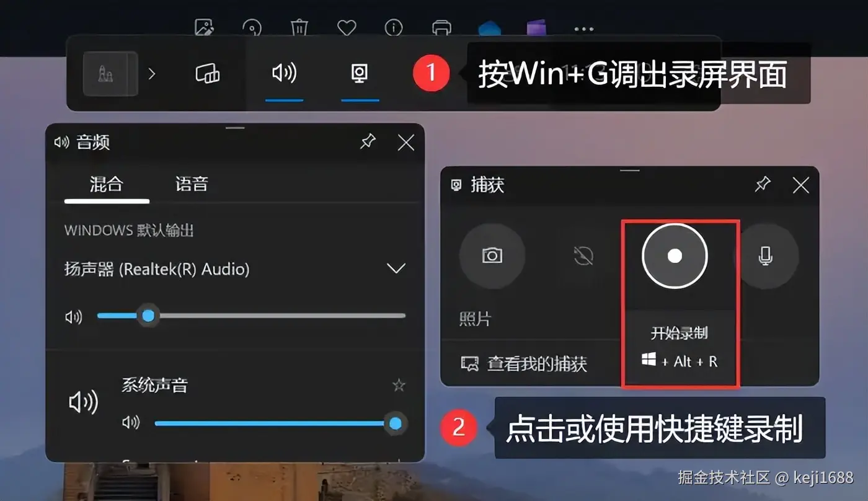Click the 音频 panel title text
Screen dimensions: 868x501
tap(93, 142)
